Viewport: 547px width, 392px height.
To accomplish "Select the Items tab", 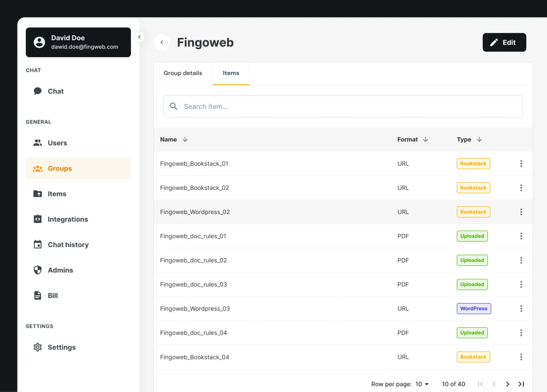I will (231, 73).
